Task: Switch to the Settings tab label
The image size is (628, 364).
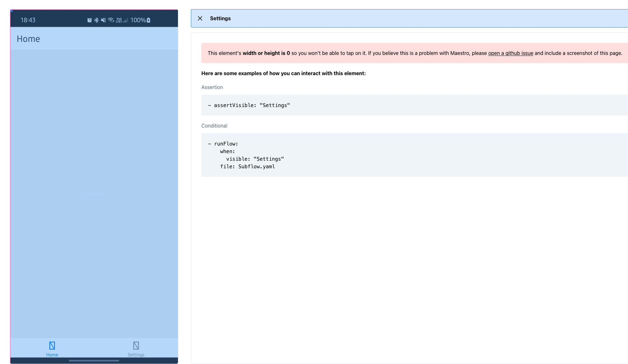Action: click(136, 355)
